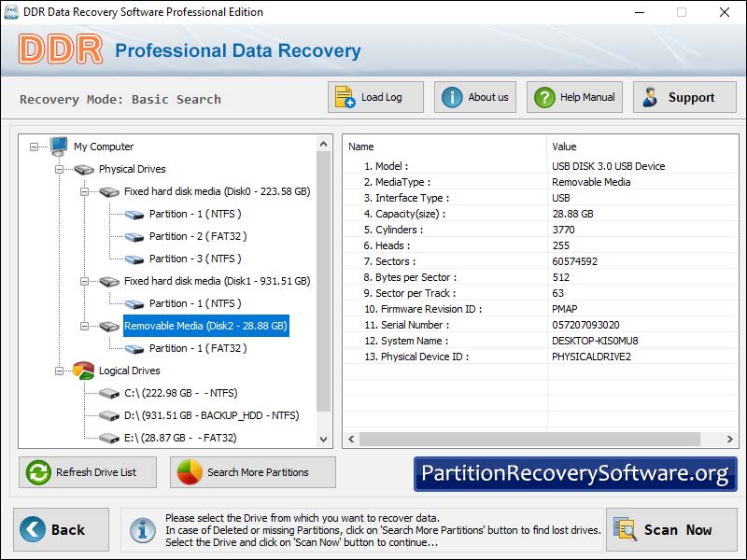The width and height of the screenshot is (747, 560).
Task: Collapse the Logical Drives node
Action: tap(60, 371)
